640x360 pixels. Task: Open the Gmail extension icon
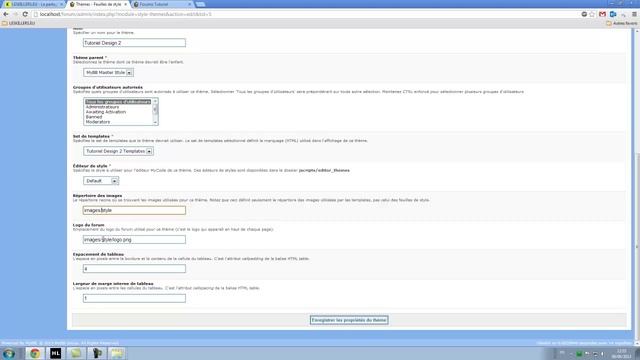coord(602,14)
